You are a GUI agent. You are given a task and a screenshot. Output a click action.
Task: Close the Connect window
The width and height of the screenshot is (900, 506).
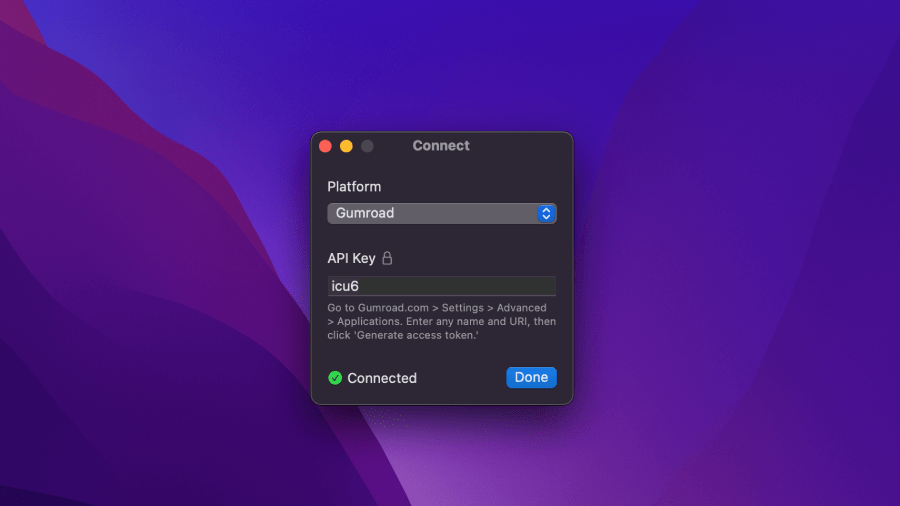point(325,146)
